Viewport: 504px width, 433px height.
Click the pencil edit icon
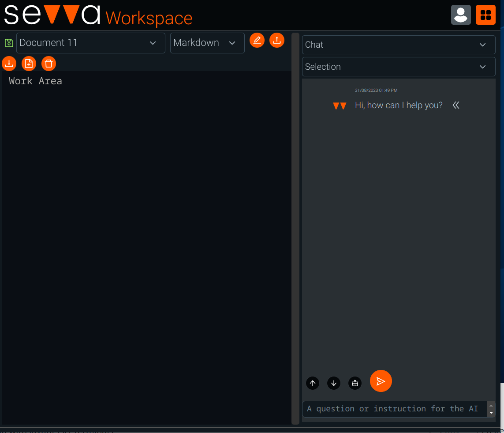point(257,40)
